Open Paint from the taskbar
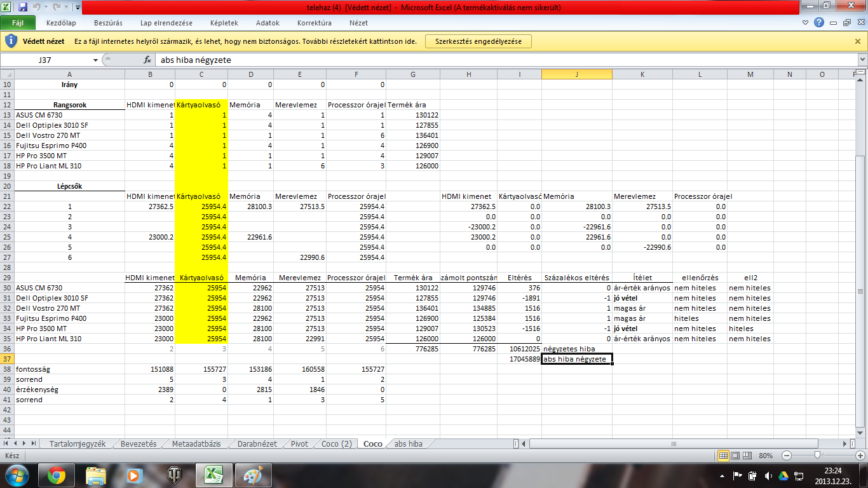 [253, 475]
